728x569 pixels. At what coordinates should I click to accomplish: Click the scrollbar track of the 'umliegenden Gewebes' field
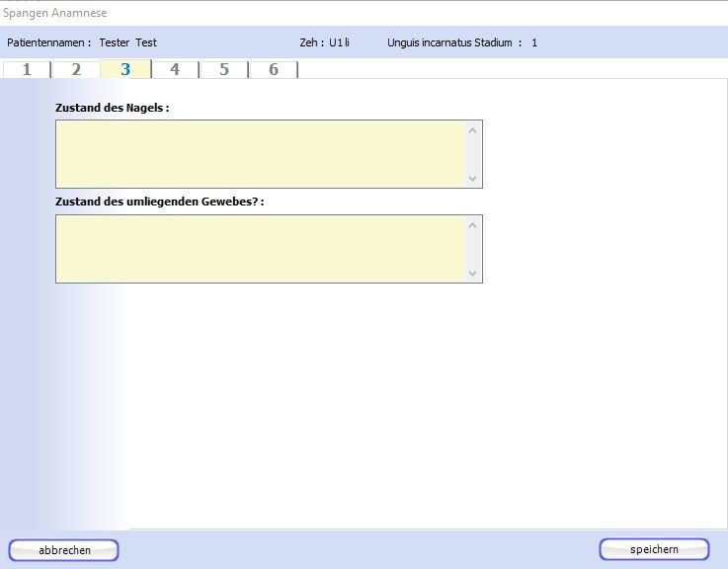(x=472, y=249)
